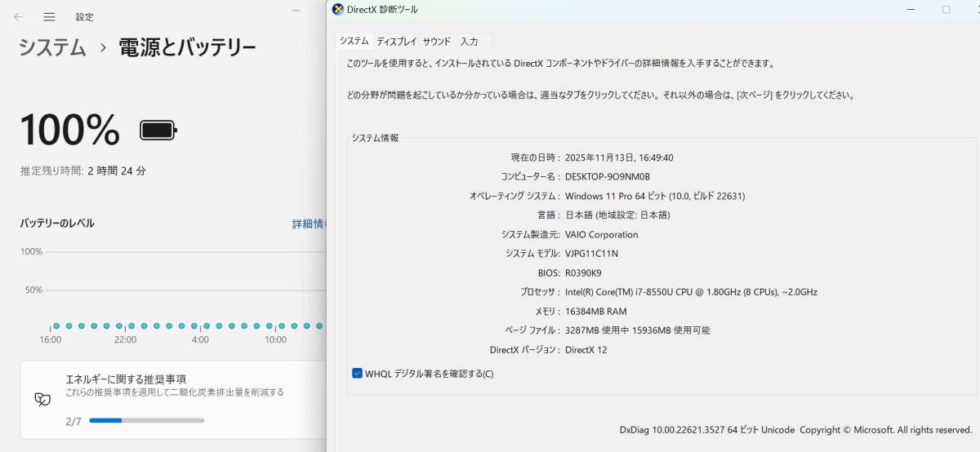This screenshot has height=452, width=980.
Task: Select the system model VJPG11C11N
Action: tap(592, 254)
